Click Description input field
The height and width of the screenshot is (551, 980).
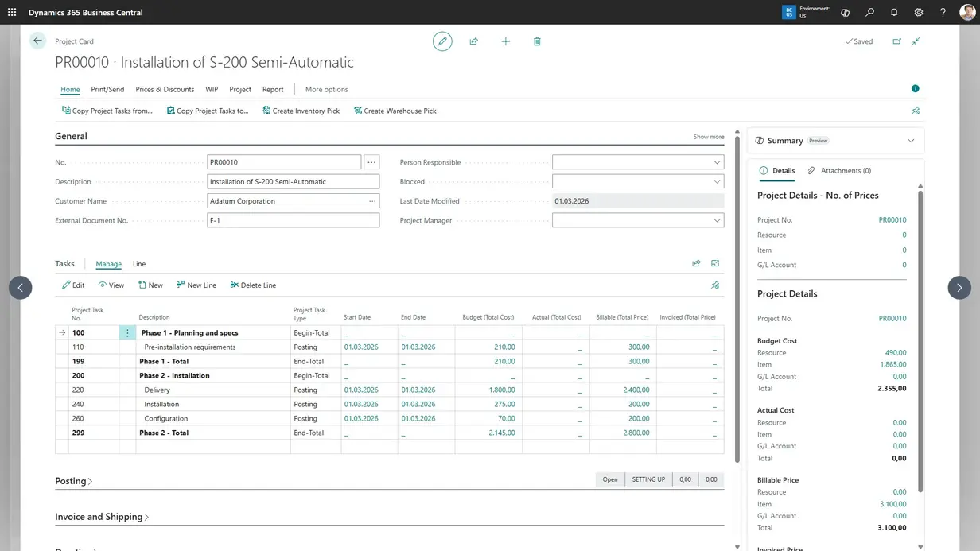point(294,181)
